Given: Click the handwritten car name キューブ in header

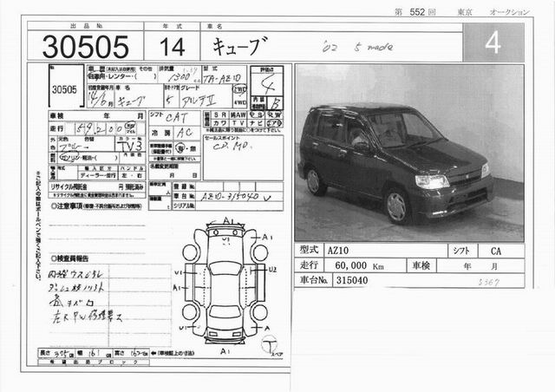Looking at the screenshot, I should tap(240, 46).
